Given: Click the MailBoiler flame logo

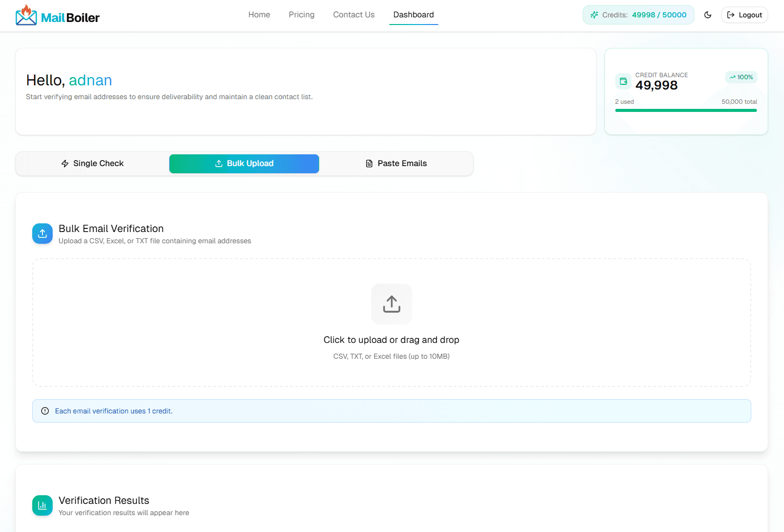Looking at the screenshot, I should pos(27,15).
